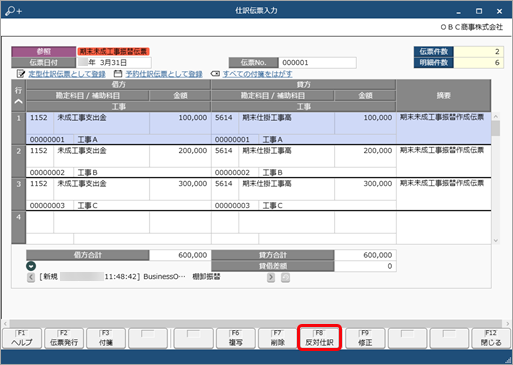The height and width of the screenshot is (365, 513).
Task: Click the reserved journal registration calendar icon
Action: pyautogui.click(x=118, y=74)
